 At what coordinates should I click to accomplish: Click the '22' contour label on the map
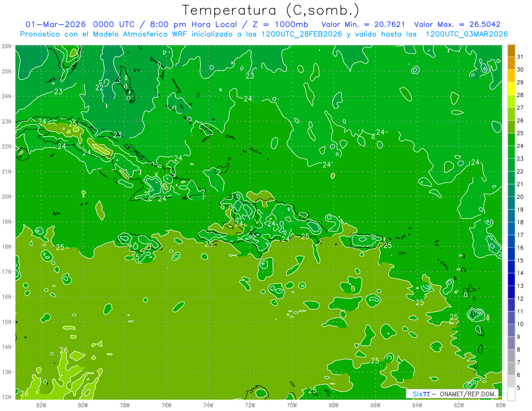[x=100, y=88]
